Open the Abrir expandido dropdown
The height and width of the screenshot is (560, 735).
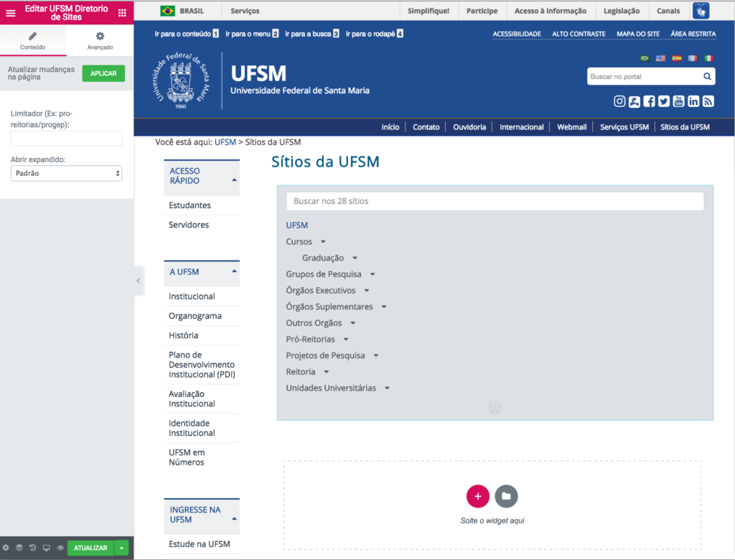[66, 174]
